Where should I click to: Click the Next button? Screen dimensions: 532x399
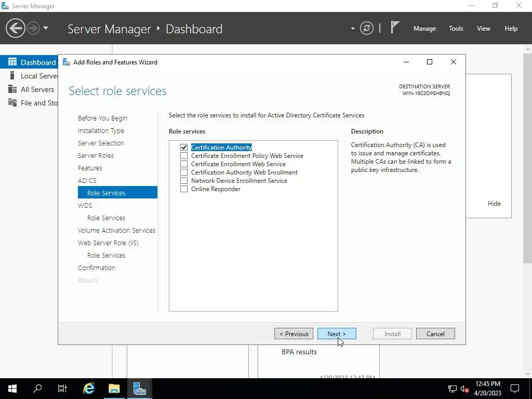pos(337,334)
